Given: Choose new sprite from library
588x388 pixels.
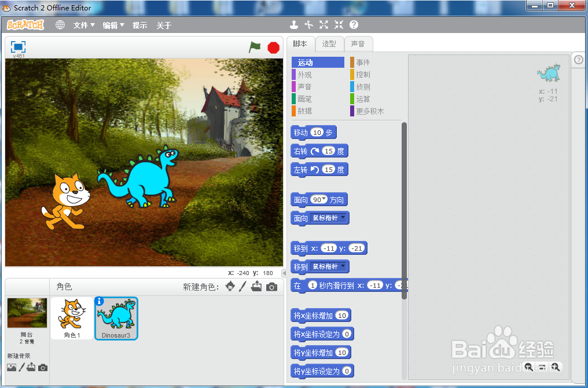Looking at the screenshot, I should tap(230, 286).
